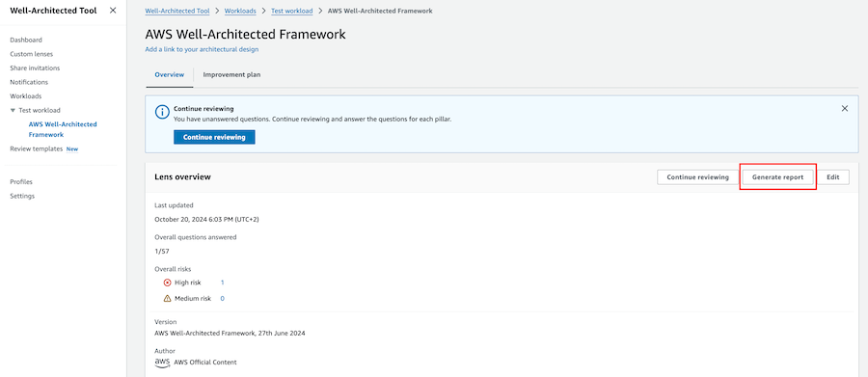Close the Well-Architected Tool sidebar
The image size is (868, 377).
click(113, 11)
